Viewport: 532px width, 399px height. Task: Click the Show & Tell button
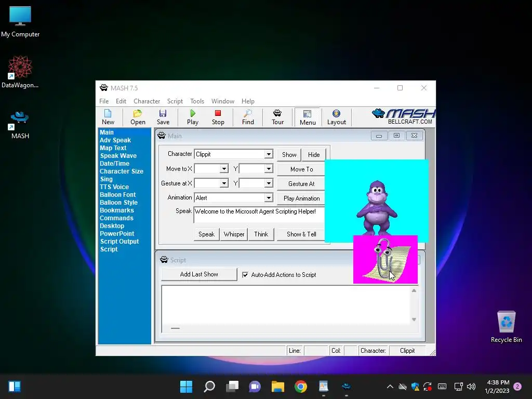pos(301,234)
